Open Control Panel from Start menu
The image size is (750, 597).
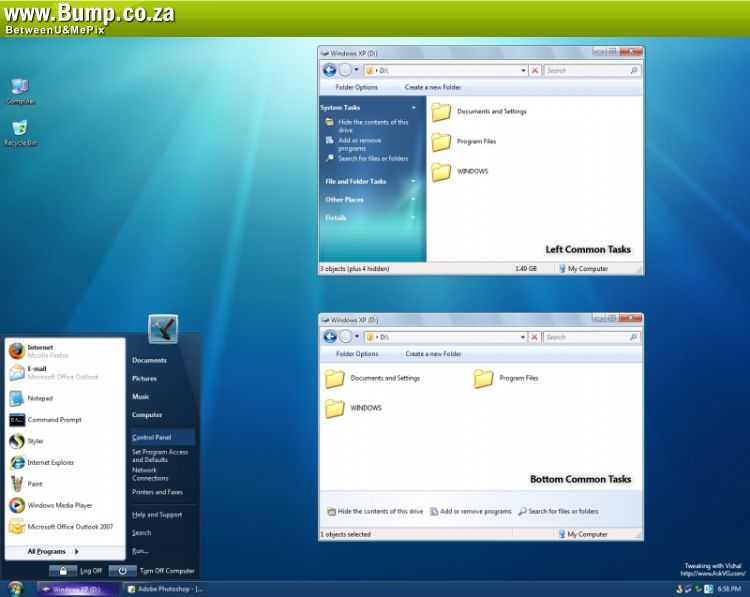pos(152,437)
